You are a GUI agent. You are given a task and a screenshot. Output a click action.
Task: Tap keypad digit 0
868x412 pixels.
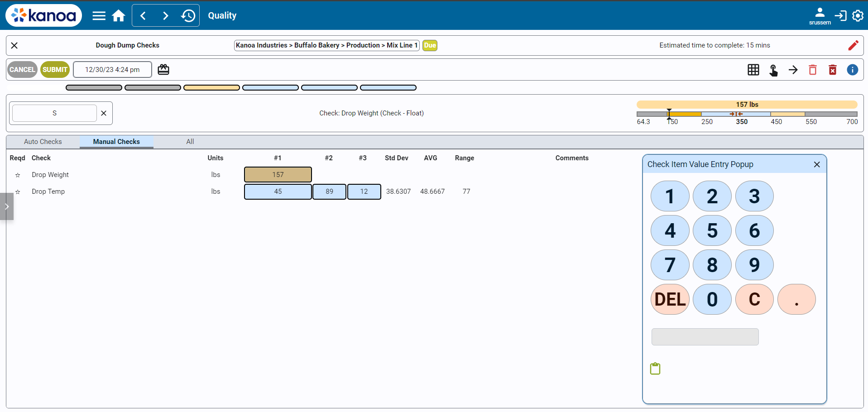click(x=712, y=299)
